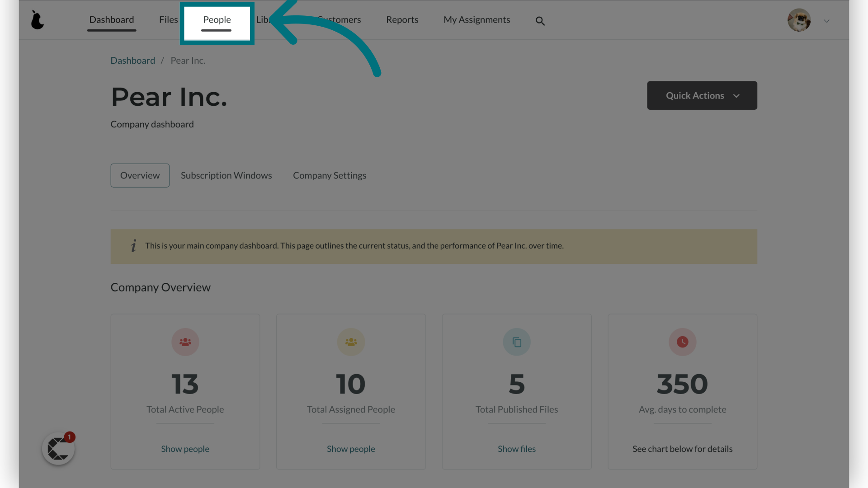This screenshot has height=488, width=868.
Task: Switch to Company Settings tab
Action: click(329, 175)
